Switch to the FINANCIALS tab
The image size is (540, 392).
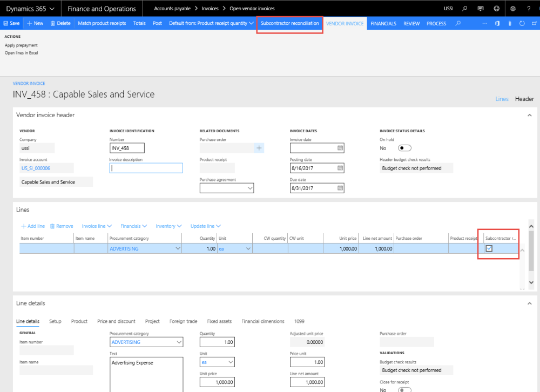click(383, 23)
